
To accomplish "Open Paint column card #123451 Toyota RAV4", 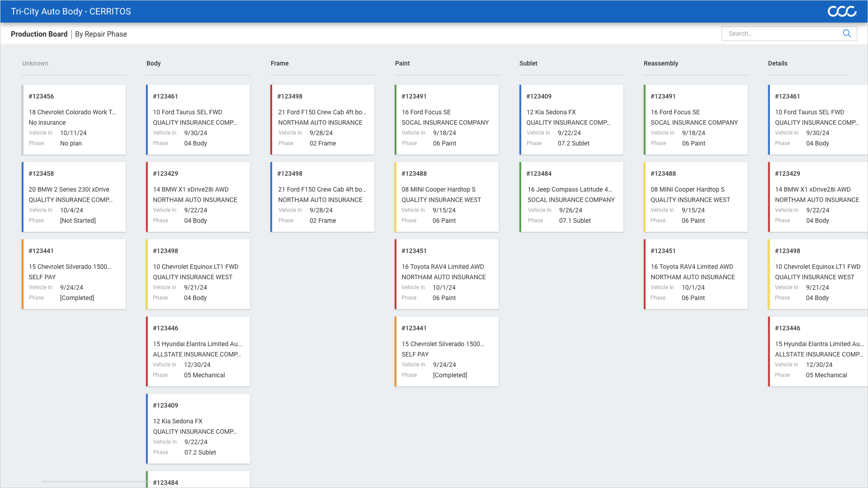I will 447,274.
